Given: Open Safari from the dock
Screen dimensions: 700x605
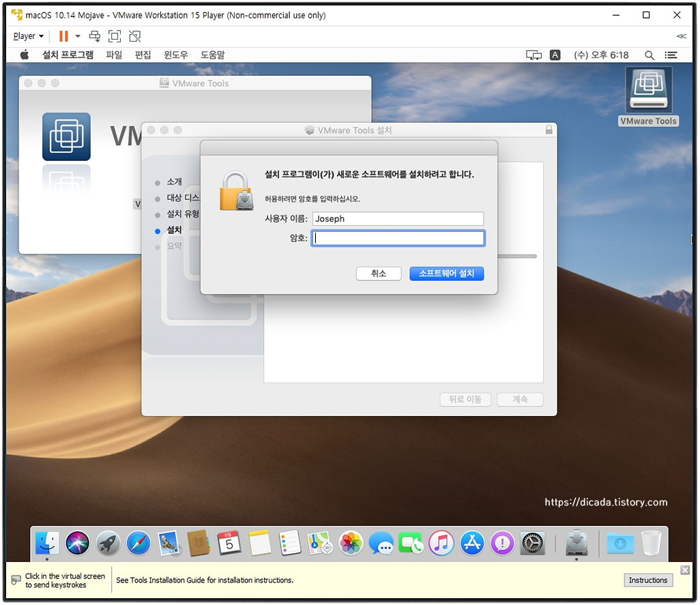Looking at the screenshot, I should tap(138, 543).
